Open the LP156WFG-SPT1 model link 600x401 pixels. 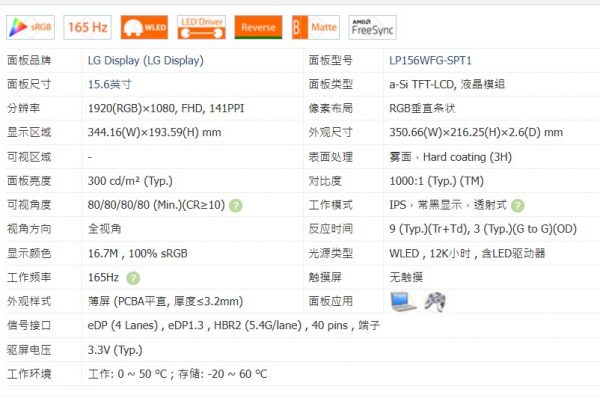coord(430,60)
